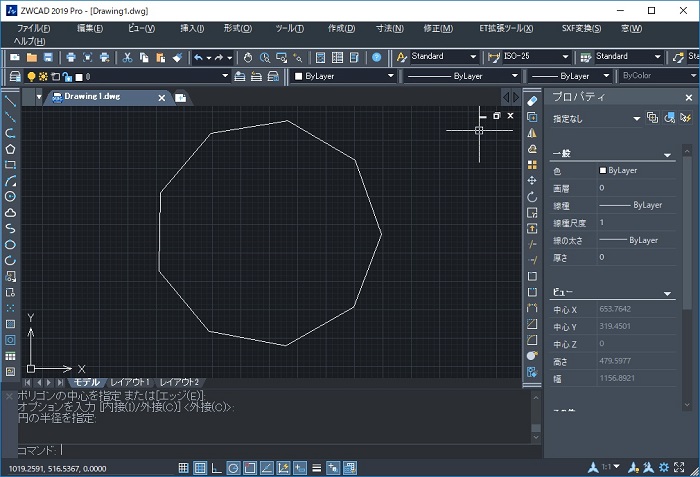Click the Help question mark icon
The height and width of the screenshot is (477, 700).
377,58
